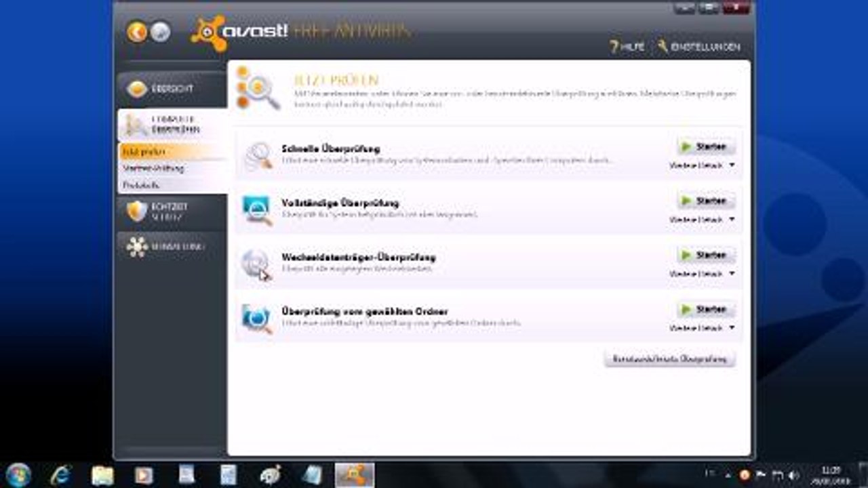Click the Jetzt Prüfen magnifier header icon
Image resolution: width=868 pixels, height=488 pixels.
pyautogui.click(x=258, y=87)
